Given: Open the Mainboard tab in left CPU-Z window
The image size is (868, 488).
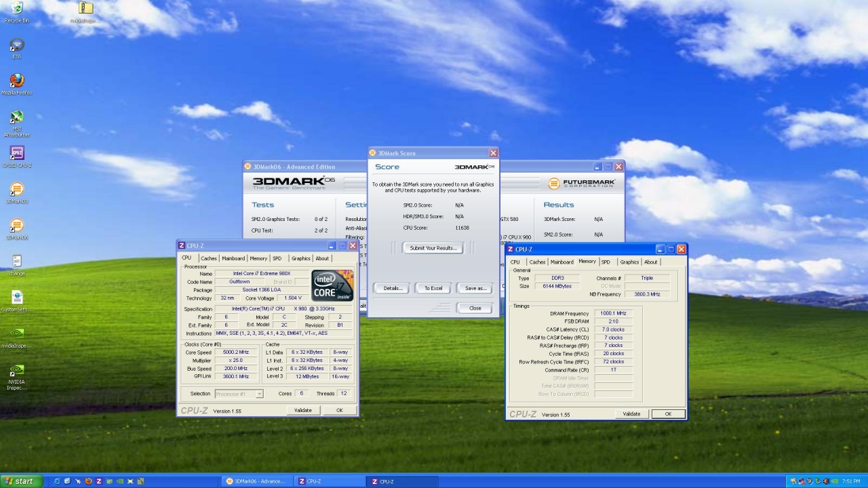Looking at the screenshot, I should click(x=233, y=258).
